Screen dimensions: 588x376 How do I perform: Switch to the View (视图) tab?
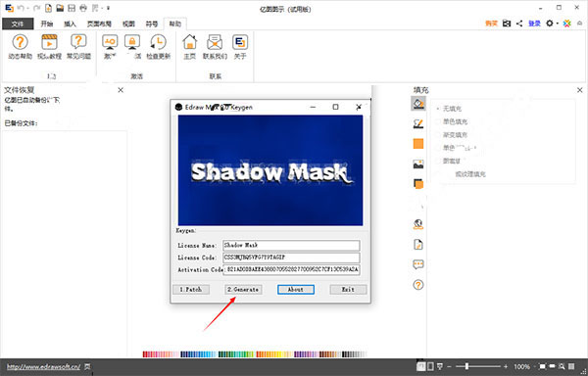click(x=128, y=23)
